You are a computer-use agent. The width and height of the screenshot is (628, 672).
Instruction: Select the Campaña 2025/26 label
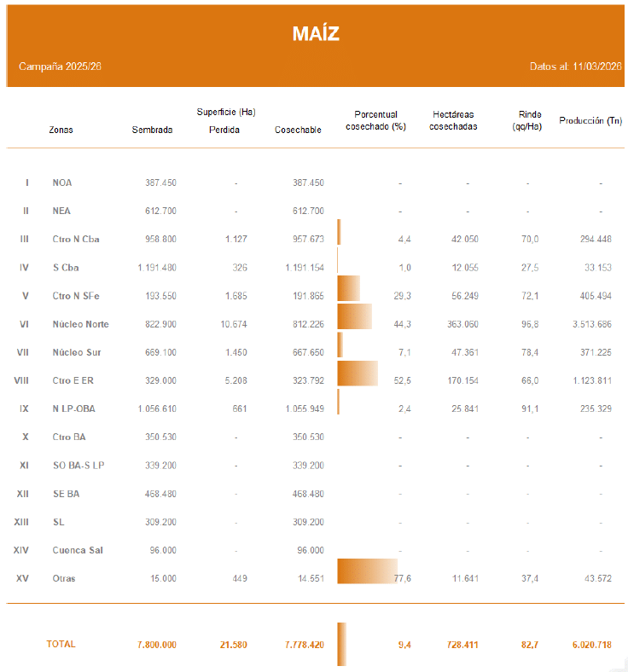click(x=61, y=67)
